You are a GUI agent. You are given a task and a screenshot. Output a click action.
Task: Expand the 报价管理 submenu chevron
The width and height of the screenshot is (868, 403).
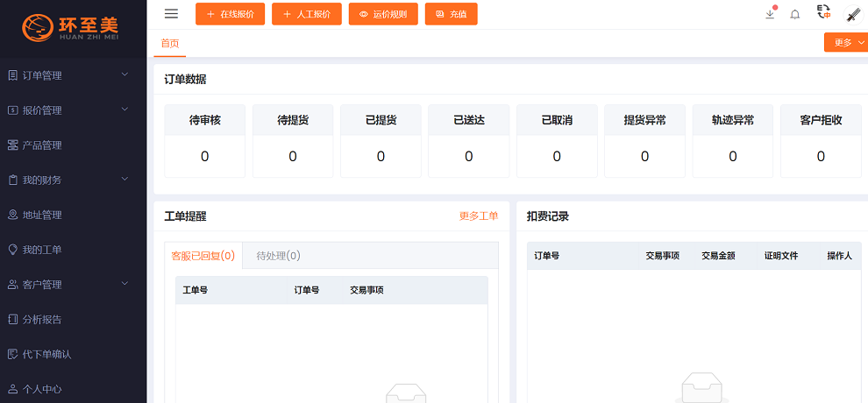(x=125, y=110)
